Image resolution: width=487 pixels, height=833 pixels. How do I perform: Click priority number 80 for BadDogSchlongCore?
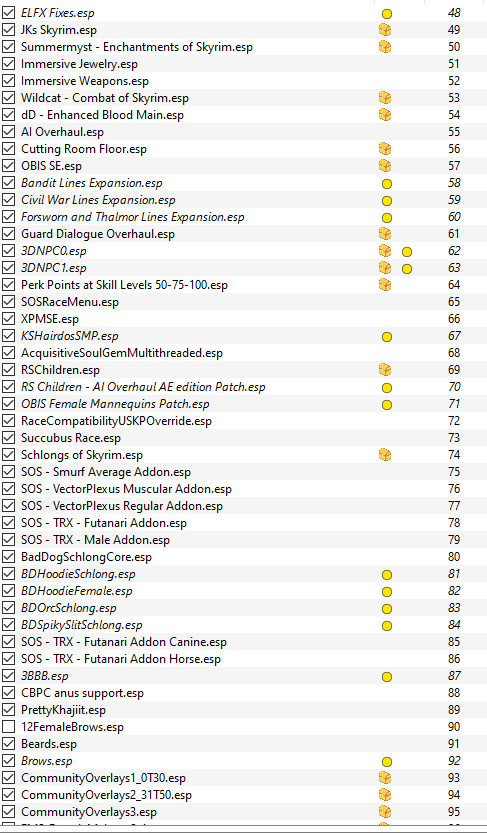tap(454, 557)
